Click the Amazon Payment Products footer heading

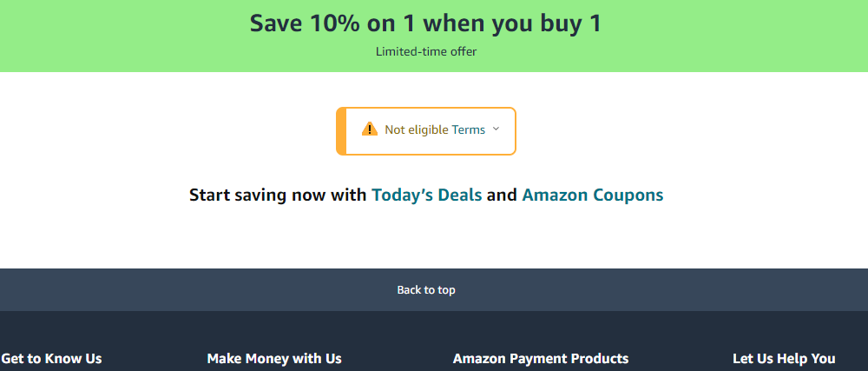click(x=541, y=358)
